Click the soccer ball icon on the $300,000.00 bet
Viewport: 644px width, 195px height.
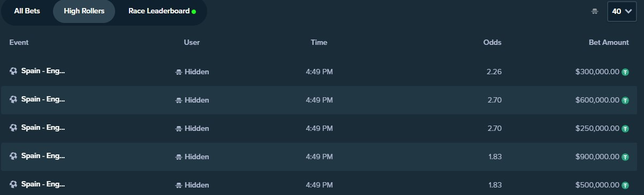(13, 71)
